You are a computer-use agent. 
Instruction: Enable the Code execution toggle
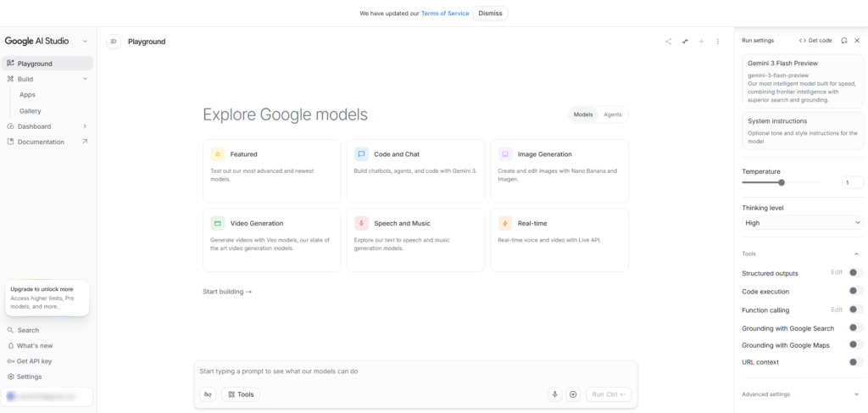856,291
